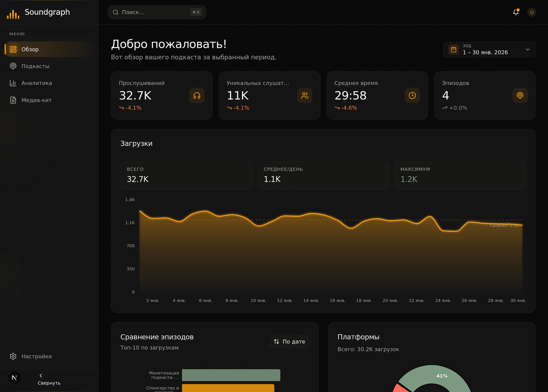Screen dimensions: 548x392
Task: Click the chevron arrow of date range
Action: pyautogui.click(x=528, y=50)
